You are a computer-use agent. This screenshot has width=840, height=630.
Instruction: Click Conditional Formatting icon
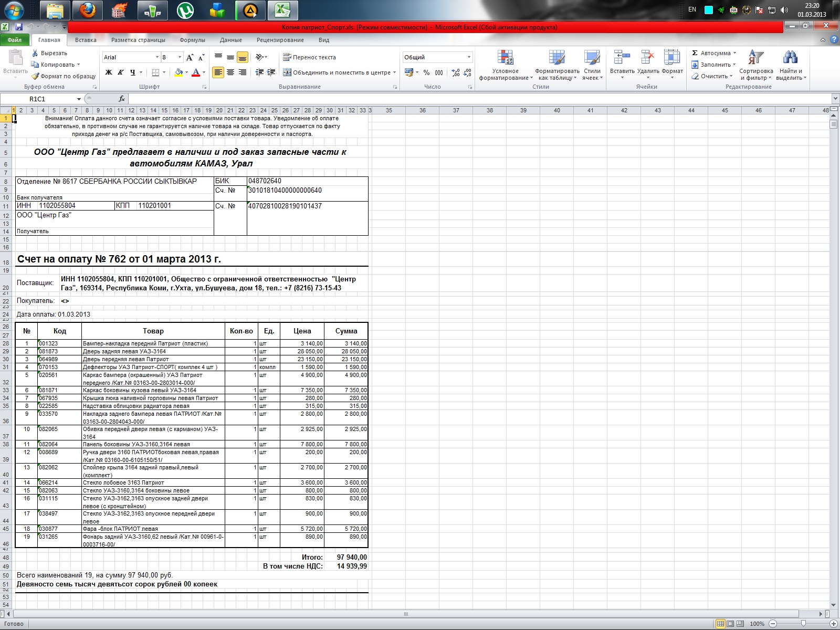(505, 58)
